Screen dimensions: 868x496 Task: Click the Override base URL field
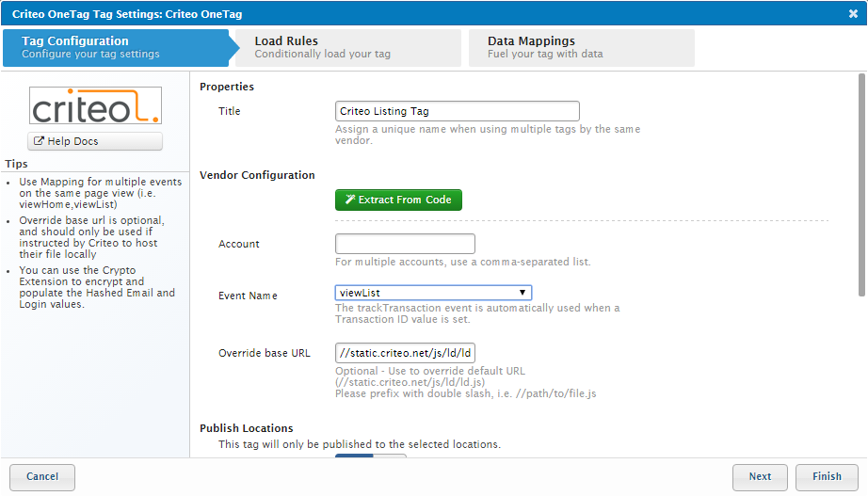click(x=405, y=353)
